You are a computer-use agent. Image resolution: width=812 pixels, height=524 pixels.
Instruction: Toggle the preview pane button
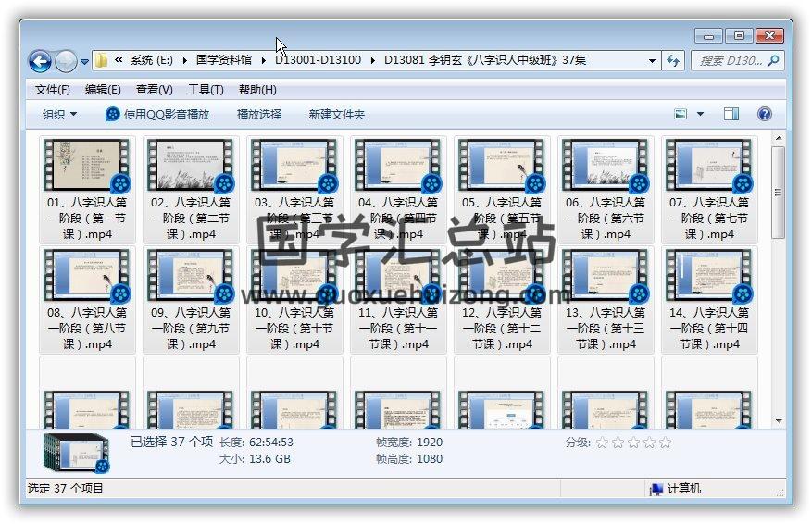coord(731,114)
